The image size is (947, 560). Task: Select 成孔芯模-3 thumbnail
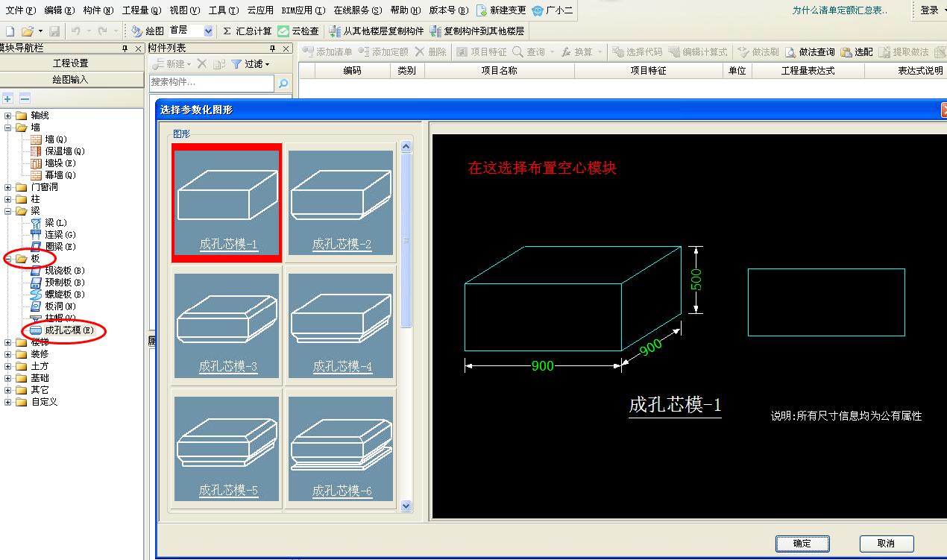tap(227, 325)
